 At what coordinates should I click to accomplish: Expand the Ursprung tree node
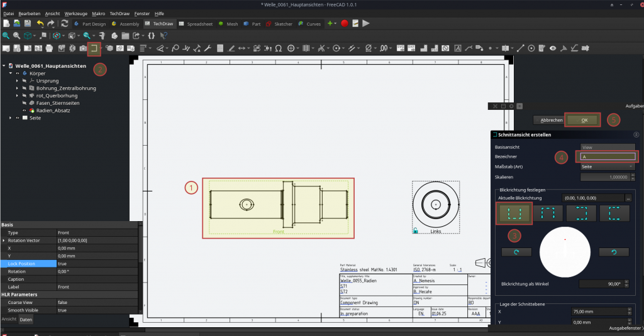pyautogui.click(x=18, y=81)
